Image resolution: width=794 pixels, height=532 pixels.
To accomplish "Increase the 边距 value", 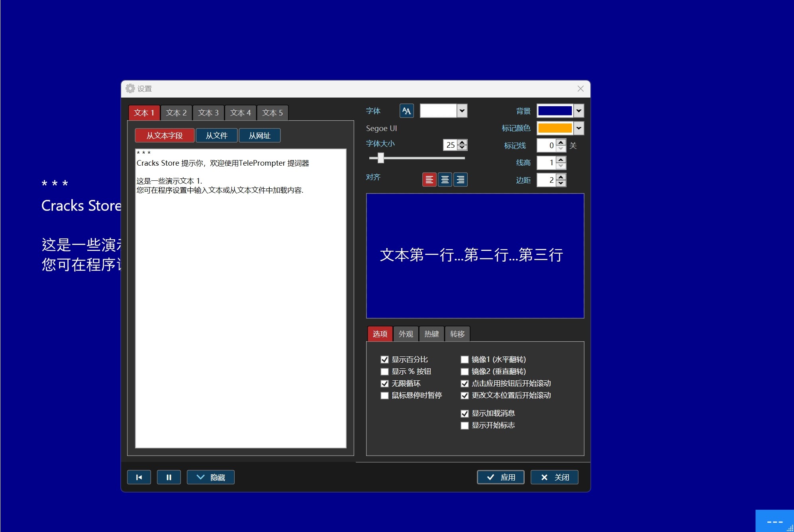I will coord(561,177).
